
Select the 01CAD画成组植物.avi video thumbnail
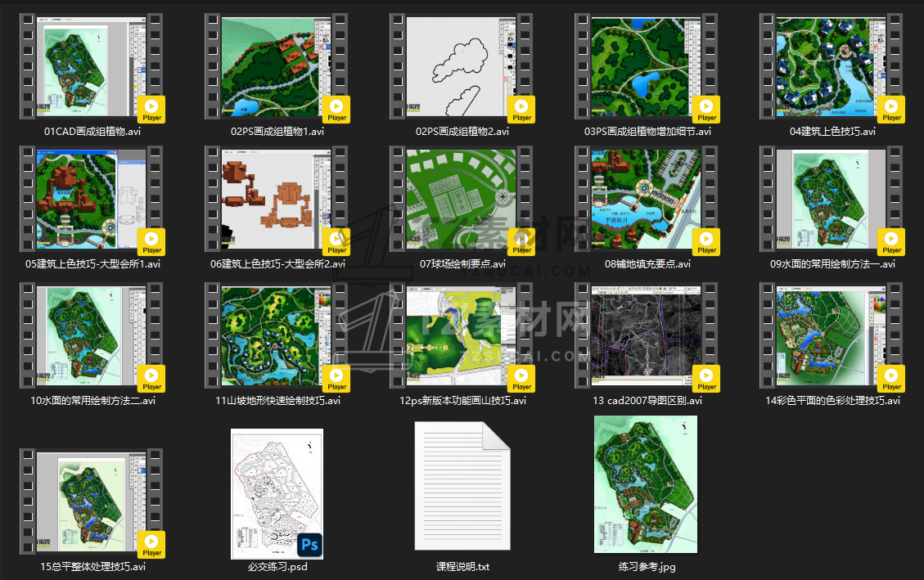tap(92, 66)
